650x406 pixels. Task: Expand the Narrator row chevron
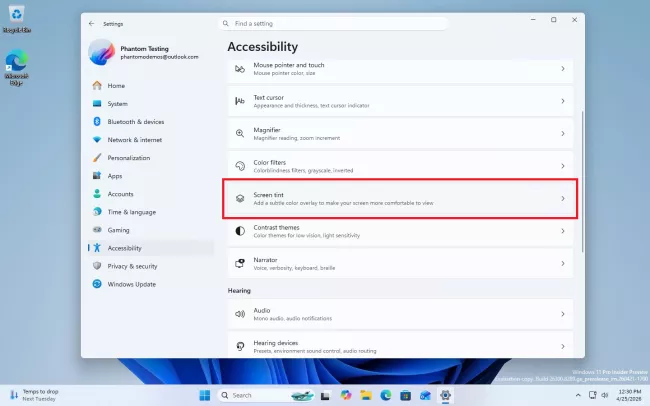(562, 263)
